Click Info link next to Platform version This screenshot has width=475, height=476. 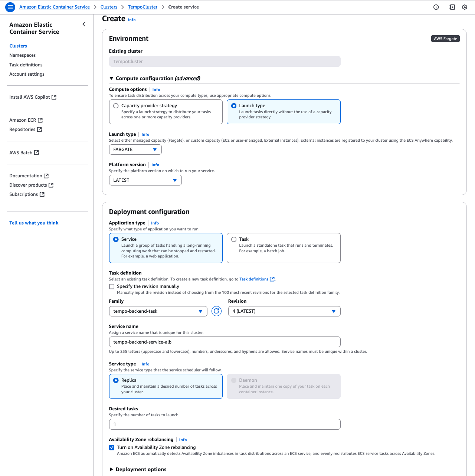155,165
